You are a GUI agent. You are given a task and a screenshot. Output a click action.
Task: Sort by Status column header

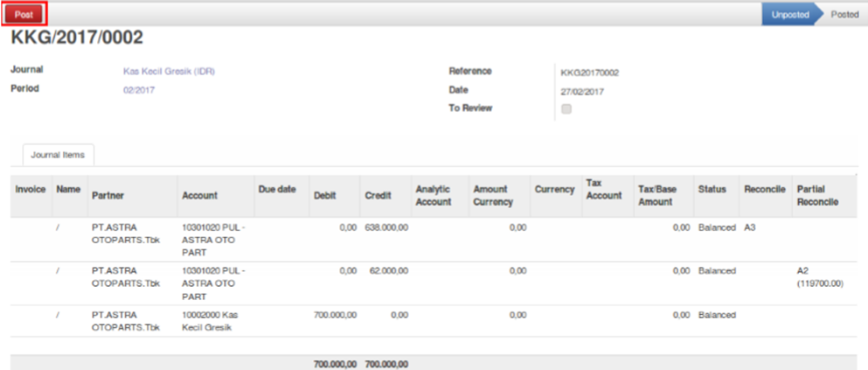712,189
